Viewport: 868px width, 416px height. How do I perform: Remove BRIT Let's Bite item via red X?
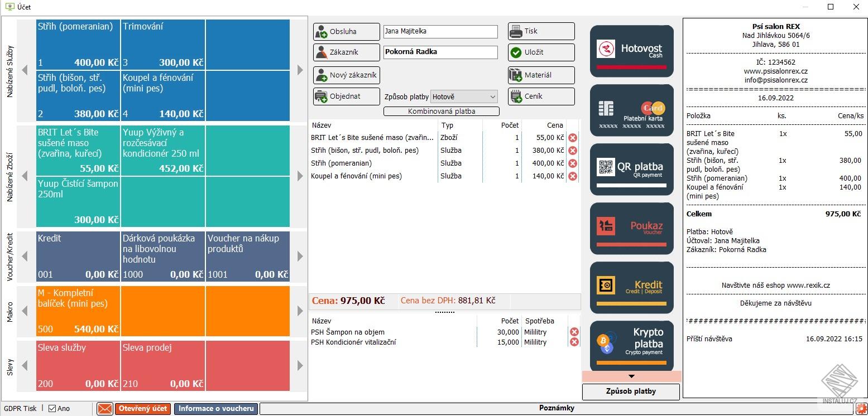point(573,137)
